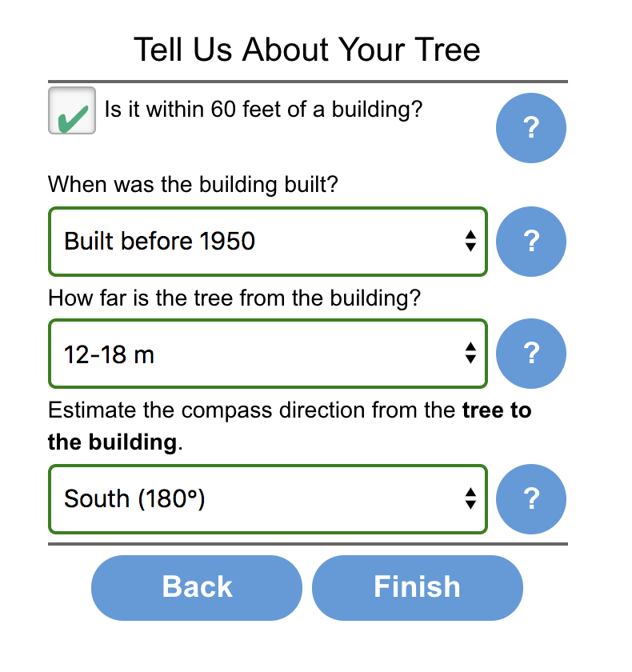Open help for the building age dropdown
This screenshot has width=632, height=672.
click(531, 242)
